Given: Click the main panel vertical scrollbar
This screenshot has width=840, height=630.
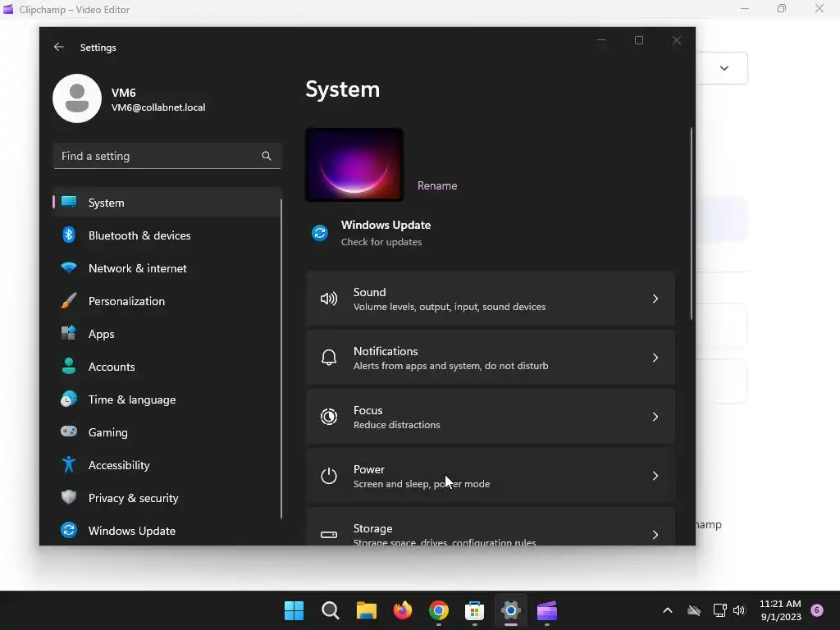Looking at the screenshot, I should [x=692, y=224].
